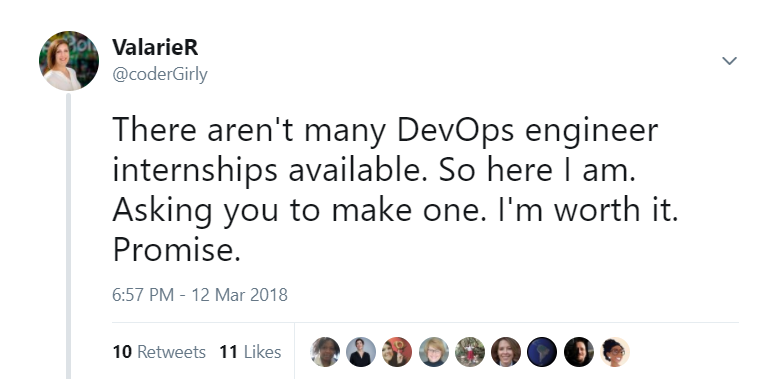Click the word DevOps in the tweet
The width and height of the screenshot is (782, 379).
(x=455, y=132)
